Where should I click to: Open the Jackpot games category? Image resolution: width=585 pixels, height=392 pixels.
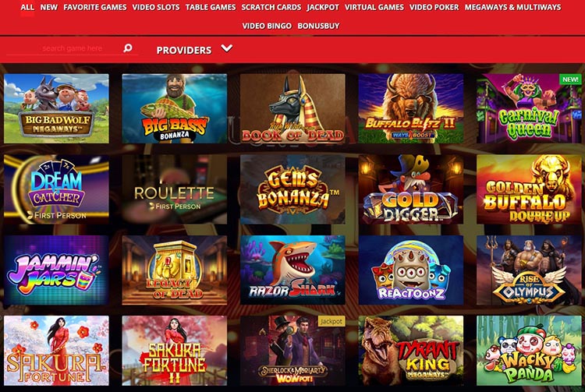pyautogui.click(x=323, y=7)
